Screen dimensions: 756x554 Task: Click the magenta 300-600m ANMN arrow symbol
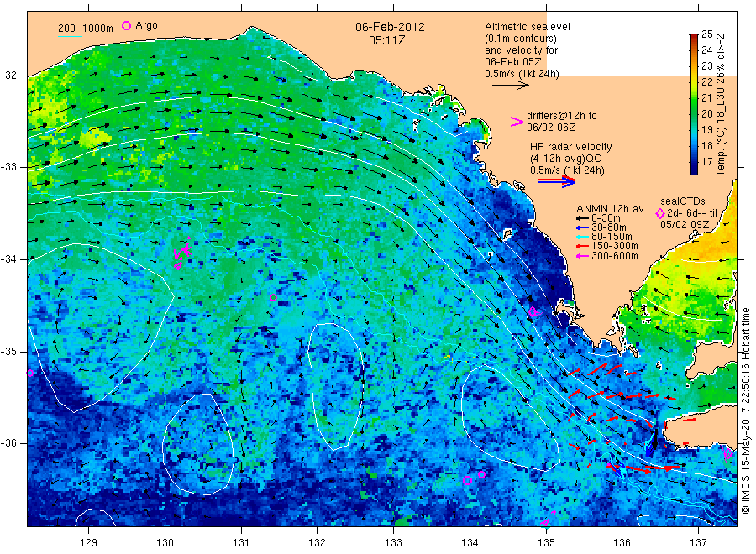tap(582, 256)
